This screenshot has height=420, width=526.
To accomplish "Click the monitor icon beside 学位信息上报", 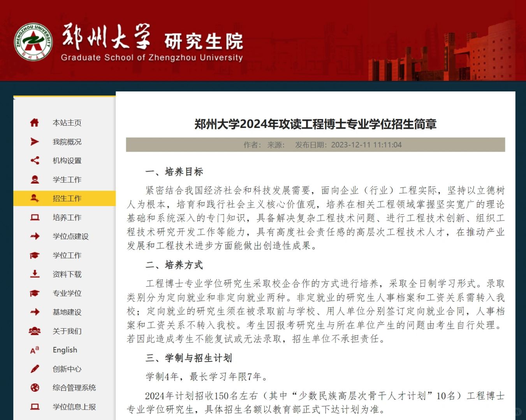I will (x=35, y=407).
